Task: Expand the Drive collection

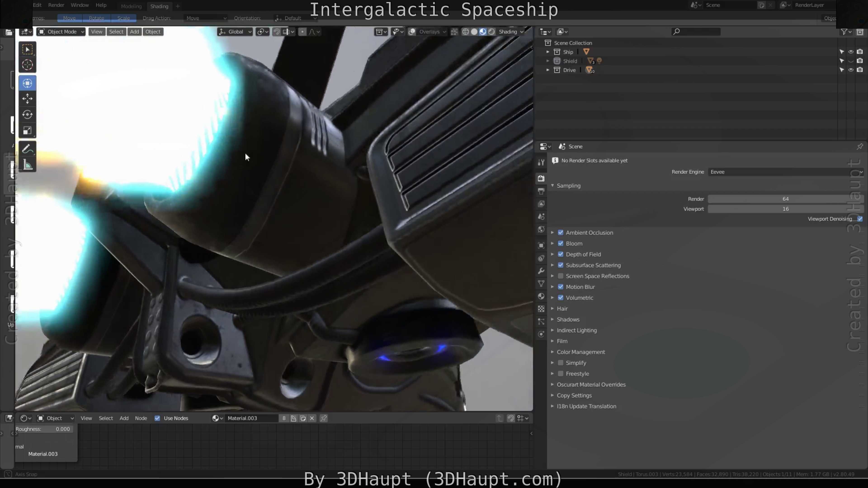Action: [x=548, y=70]
